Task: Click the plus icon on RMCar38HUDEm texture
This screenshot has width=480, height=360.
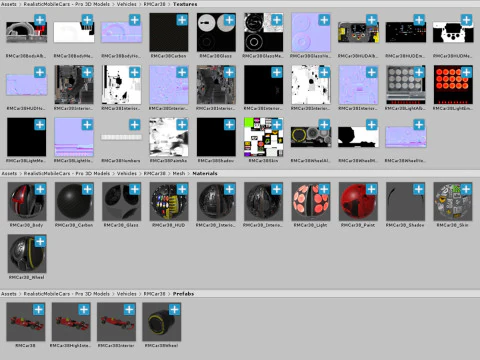Action: [x=419, y=20]
